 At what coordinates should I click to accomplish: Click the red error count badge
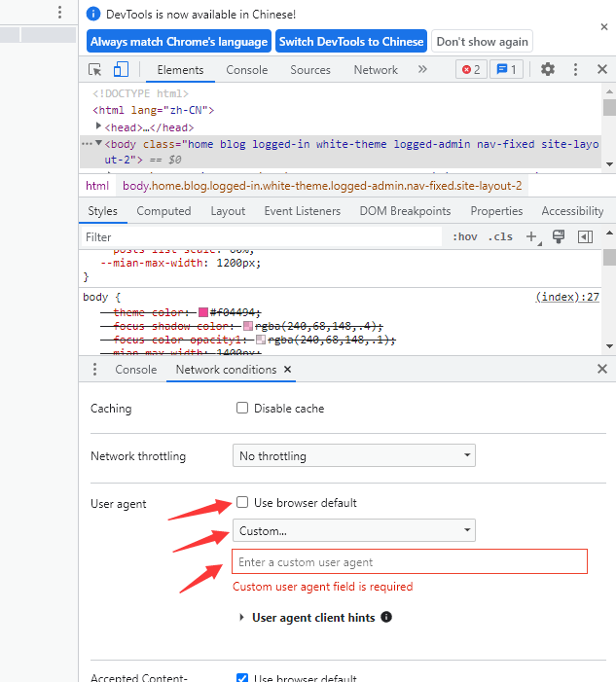471,69
